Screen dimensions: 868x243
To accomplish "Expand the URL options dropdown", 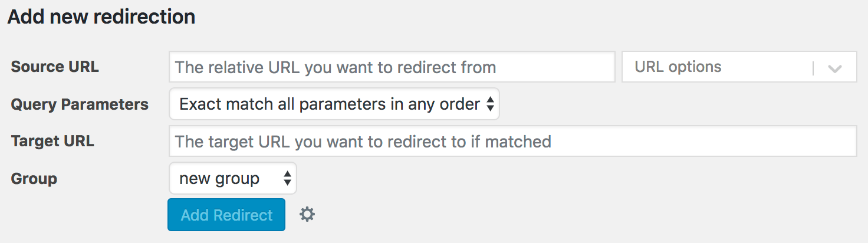I will [x=739, y=67].
